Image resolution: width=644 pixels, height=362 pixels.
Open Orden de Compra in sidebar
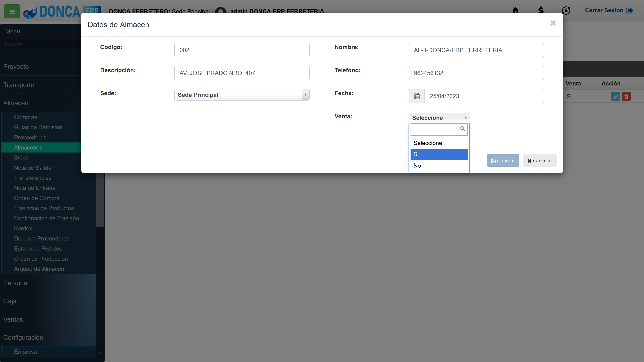(x=37, y=198)
